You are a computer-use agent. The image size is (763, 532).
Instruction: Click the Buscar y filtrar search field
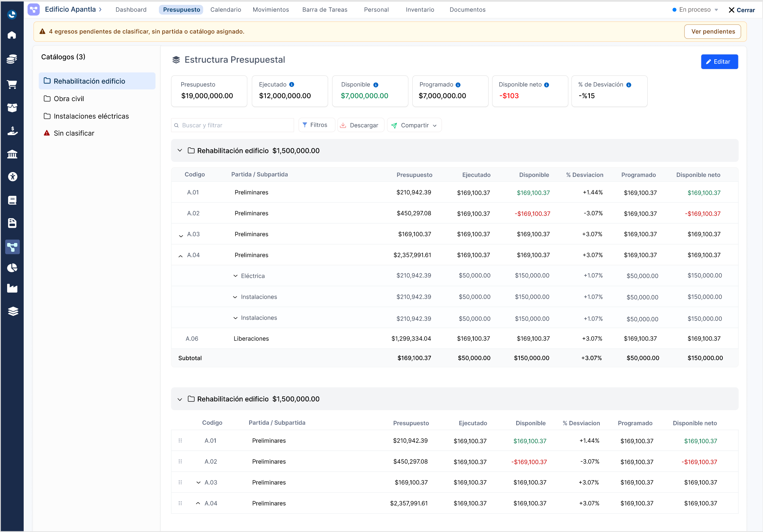pyautogui.click(x=232, y=125)
